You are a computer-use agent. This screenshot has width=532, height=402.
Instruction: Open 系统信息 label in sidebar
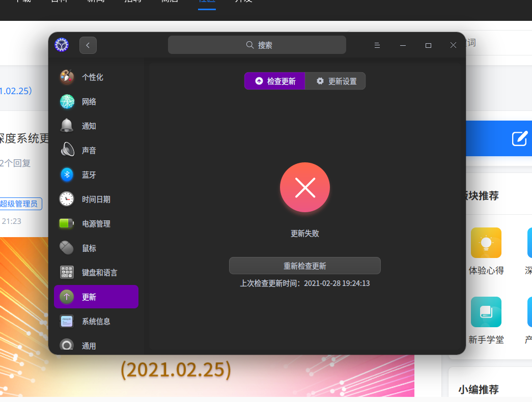tap(96, 321)
